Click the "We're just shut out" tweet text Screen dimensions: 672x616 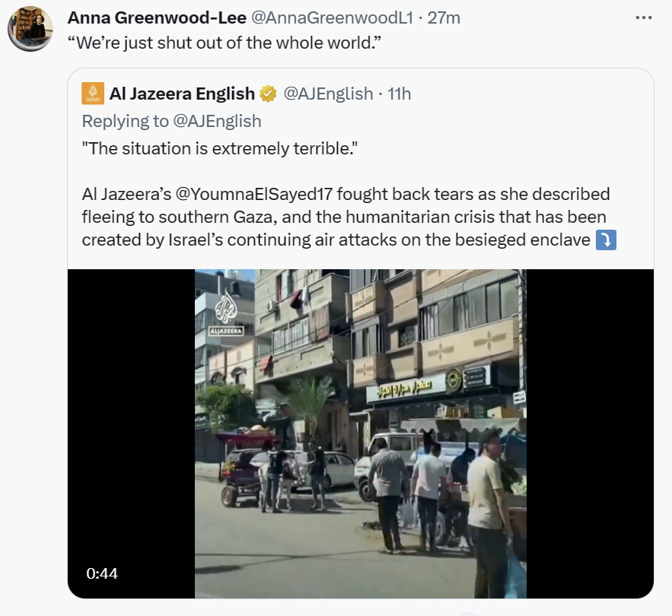(x=225, y=43)
